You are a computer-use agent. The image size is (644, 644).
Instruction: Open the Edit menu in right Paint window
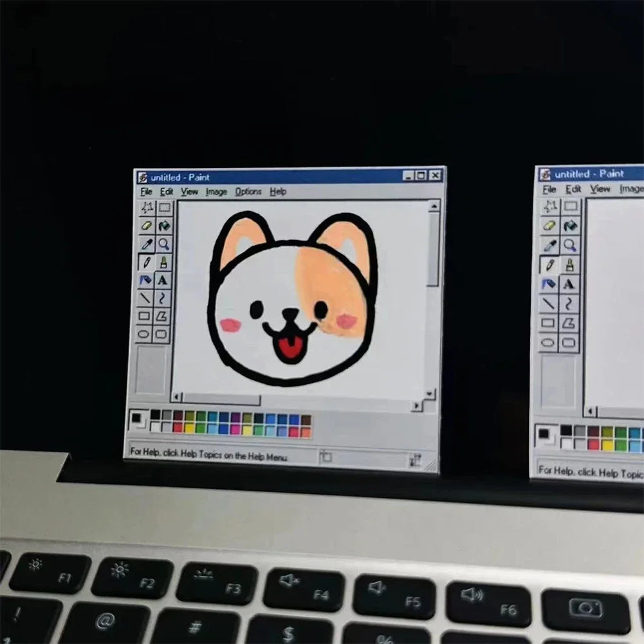coord(573,189)
